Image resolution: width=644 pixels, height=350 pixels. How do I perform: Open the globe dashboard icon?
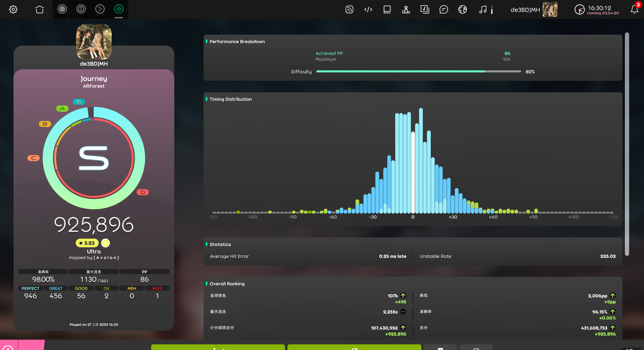pyautogui.click(x=462, y=10)
